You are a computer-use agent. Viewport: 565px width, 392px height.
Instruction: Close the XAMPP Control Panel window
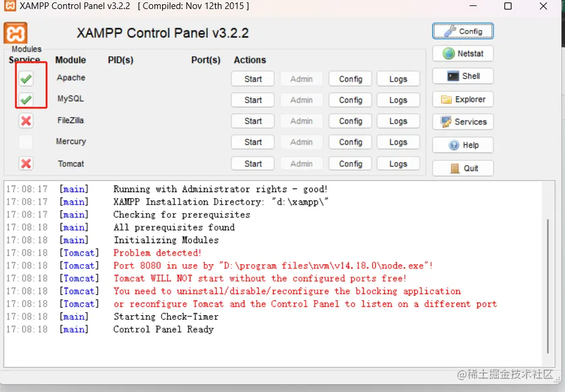pos(543,6)
